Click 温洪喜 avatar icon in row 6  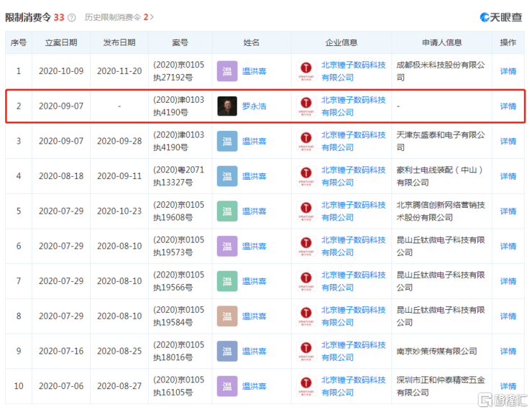pos(227,246)
